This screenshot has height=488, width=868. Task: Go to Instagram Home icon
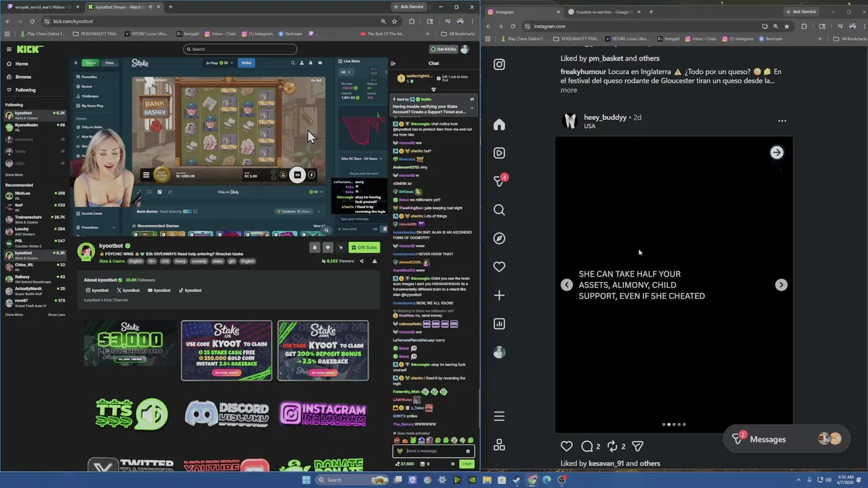(x=499, y=125)
